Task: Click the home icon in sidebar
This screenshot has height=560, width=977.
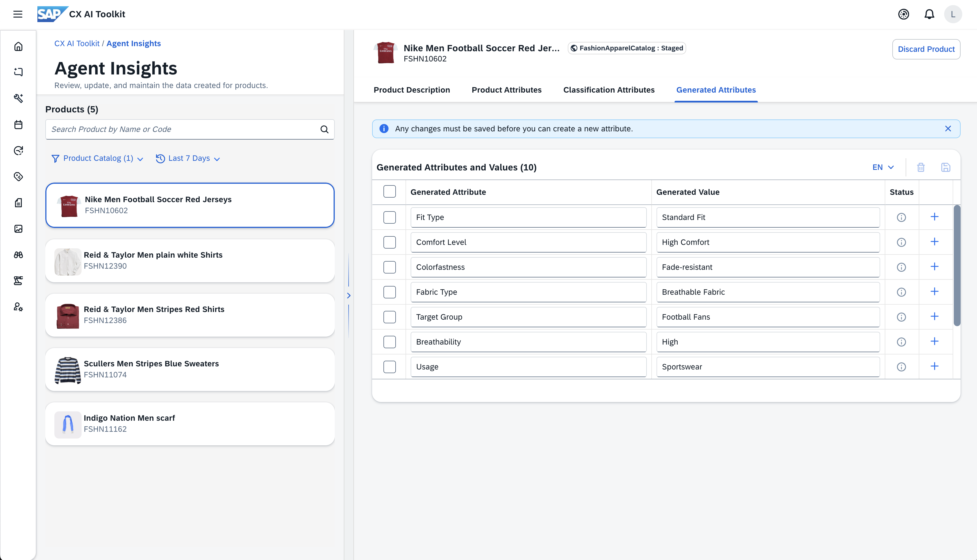Action: pos(18,46)
